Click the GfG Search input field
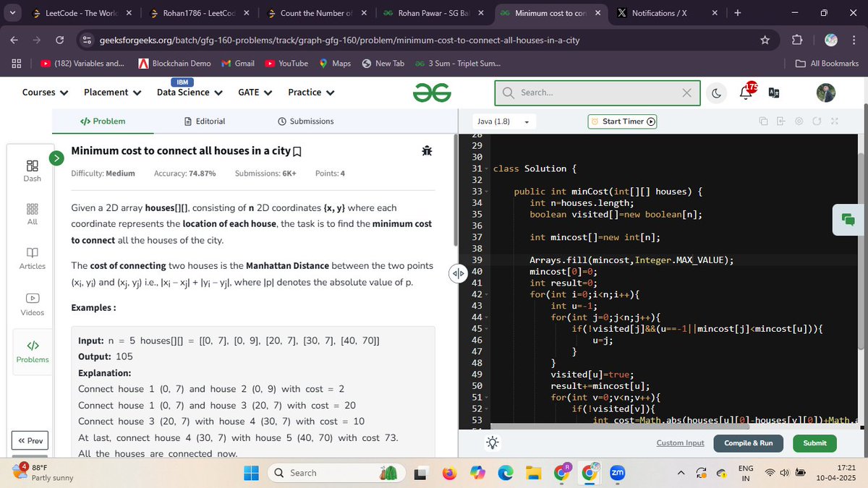The image size is (868, 488). (x=597, y=93)
